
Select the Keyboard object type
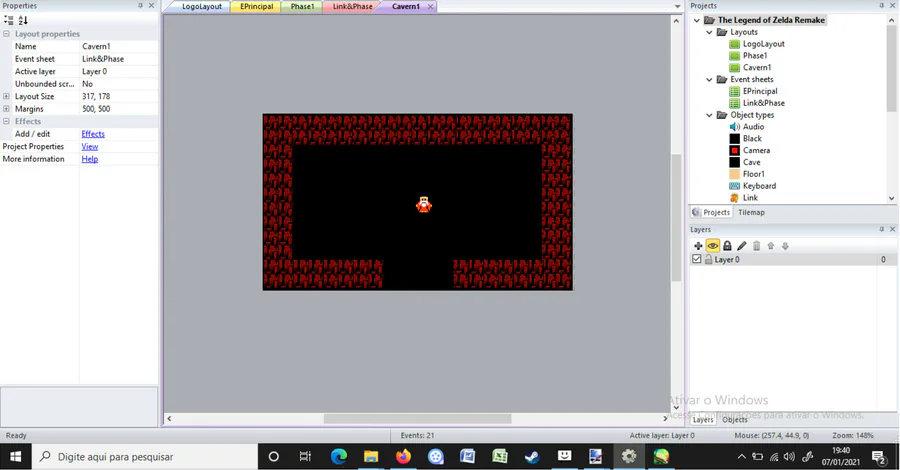tap(759, 186)
